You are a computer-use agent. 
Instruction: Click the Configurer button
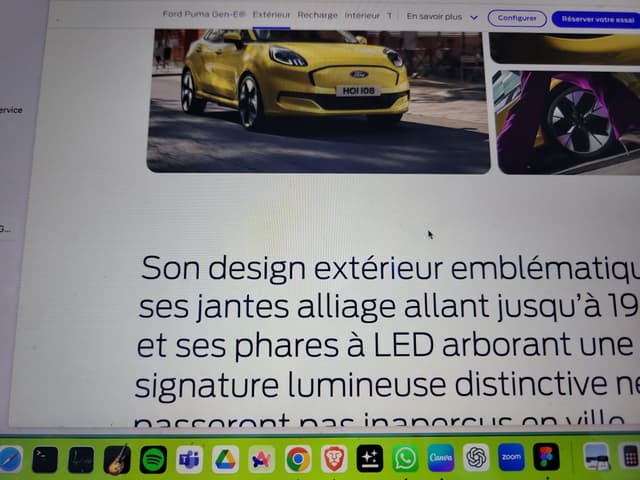[x=516, y=18]
